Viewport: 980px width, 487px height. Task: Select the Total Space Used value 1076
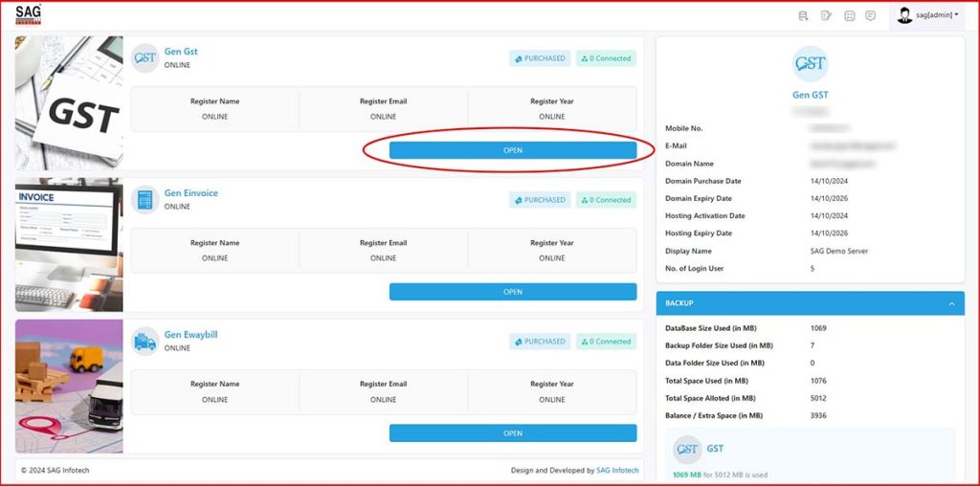coord(818,381)
